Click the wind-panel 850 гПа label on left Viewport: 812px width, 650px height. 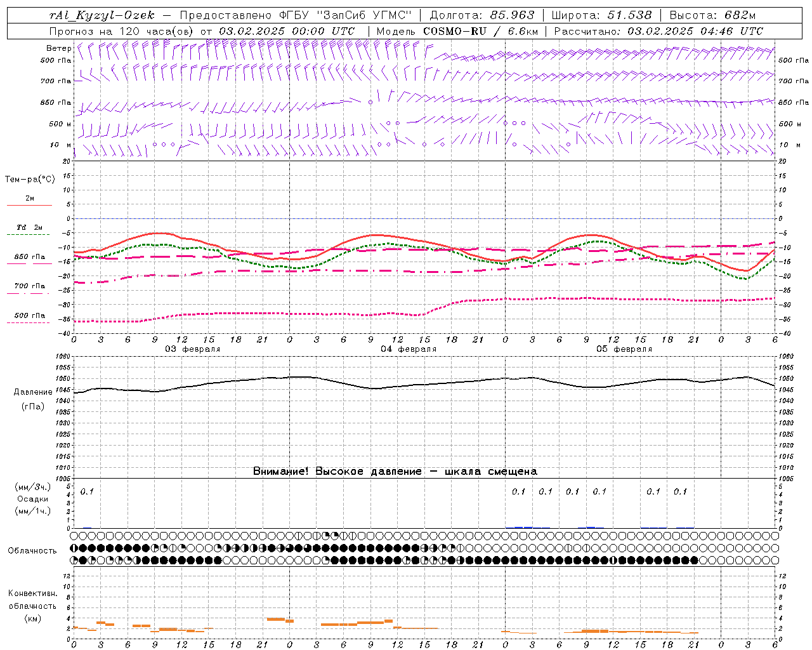tap(56, 102)
